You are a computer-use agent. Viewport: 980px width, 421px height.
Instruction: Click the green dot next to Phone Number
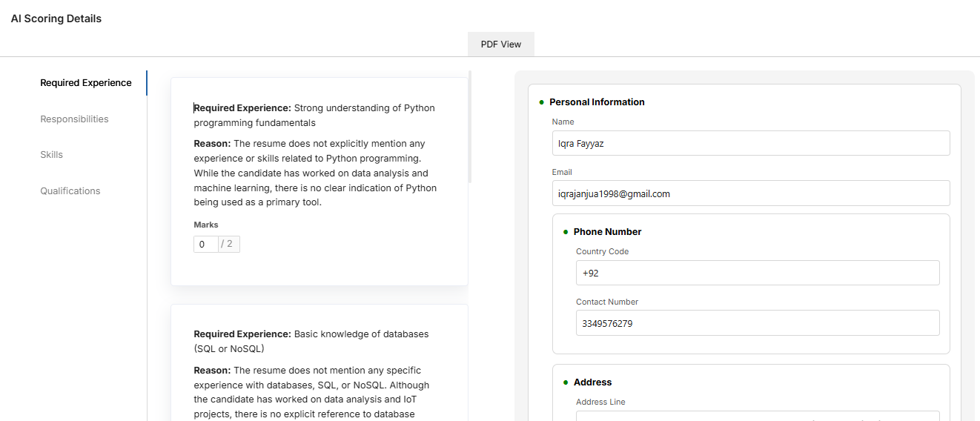pyautogui.click(x=566, y=232)
